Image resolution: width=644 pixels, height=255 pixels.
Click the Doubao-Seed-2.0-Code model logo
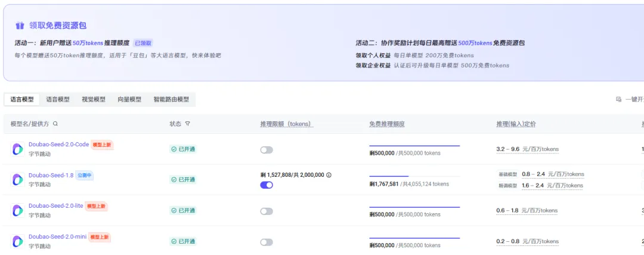[x=18, y=149]
